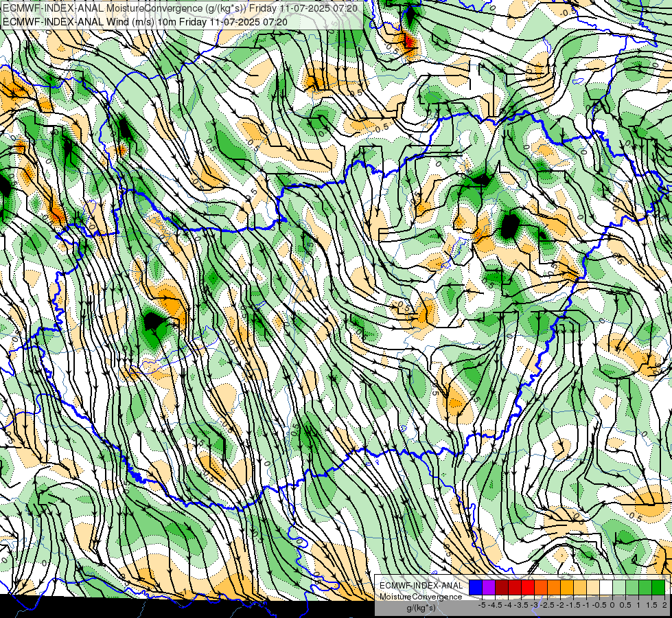
Task: Select the palest green legend swatch
Action: click(619, 587)
